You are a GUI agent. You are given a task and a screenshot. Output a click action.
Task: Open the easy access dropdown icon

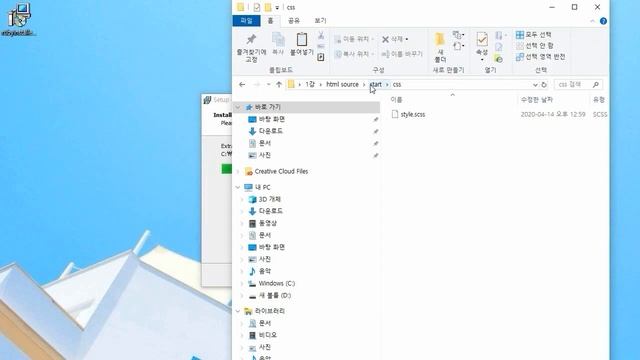458,46
